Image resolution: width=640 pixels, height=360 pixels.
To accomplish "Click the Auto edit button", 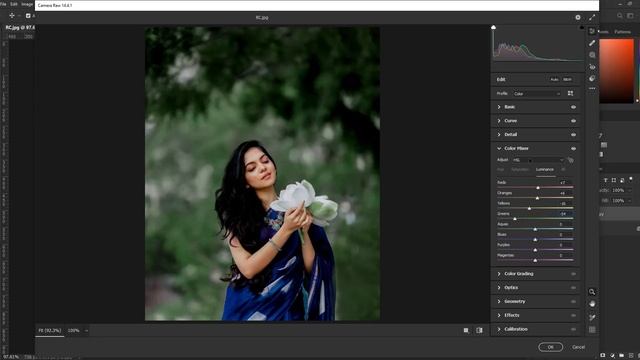I will point(554,80).
